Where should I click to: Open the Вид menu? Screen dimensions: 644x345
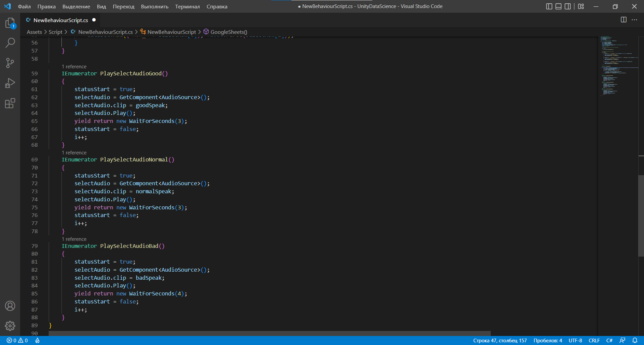(101, 6)
